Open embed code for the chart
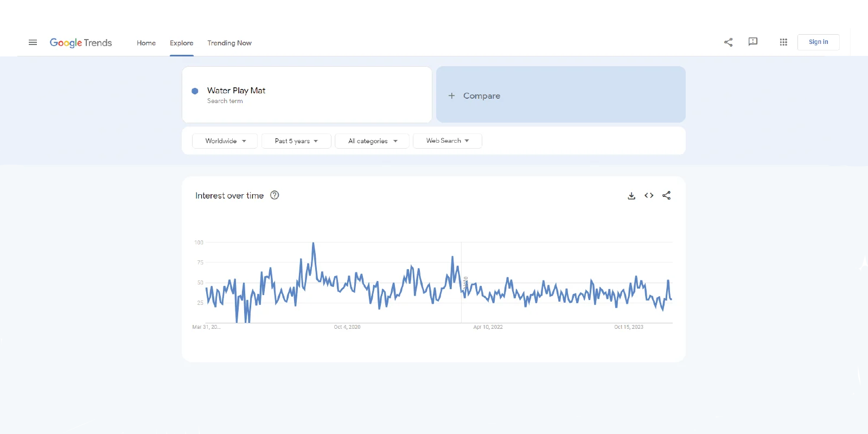868x434 pixels. [x=649, y=196]
